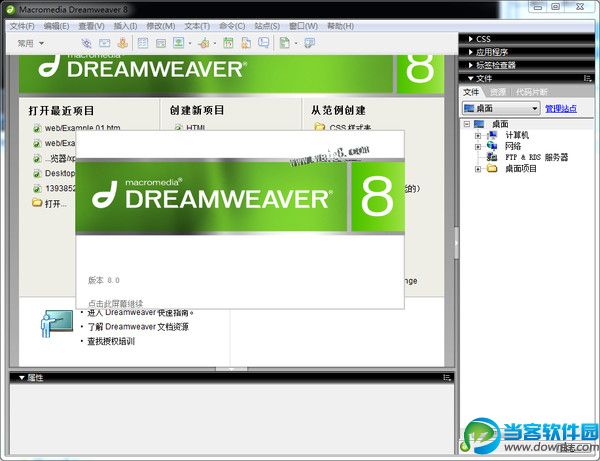Viewport: 600px width, 461px height.
Task: Collapse the 属性 panel
Action: tap(22, 378)
